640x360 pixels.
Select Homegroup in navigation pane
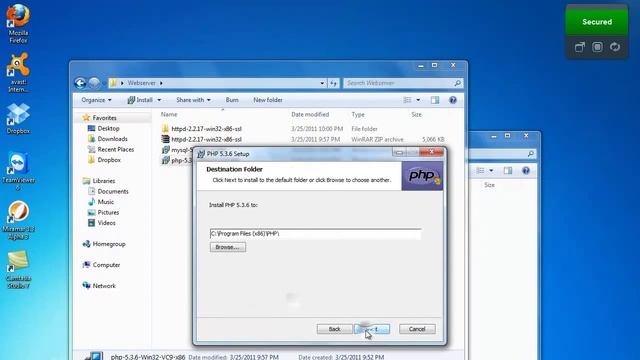click(109, 244)
